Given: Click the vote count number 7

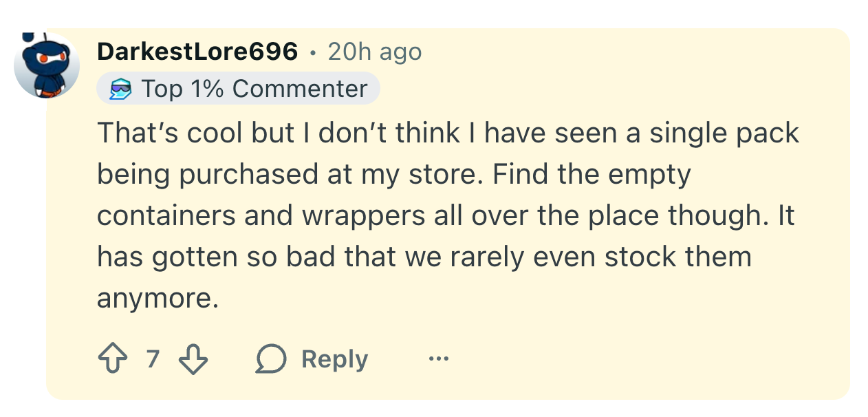Looking at the screenshot, I should coord(153,359).
